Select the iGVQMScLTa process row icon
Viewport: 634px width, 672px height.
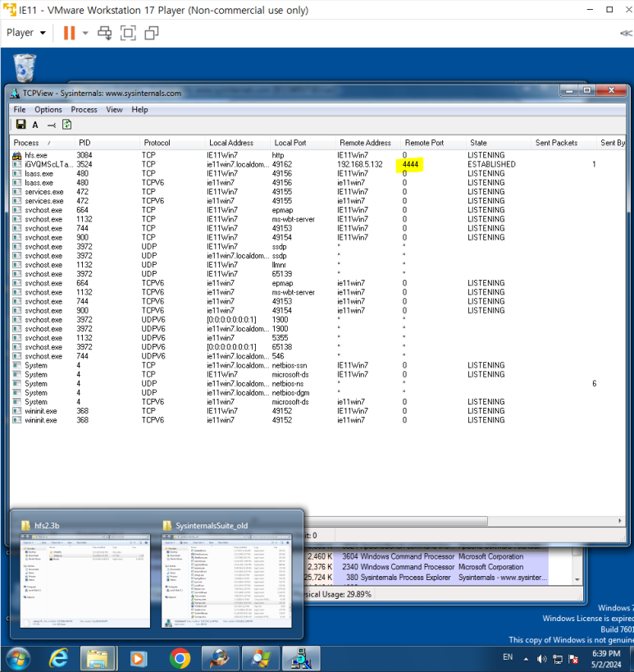coord(16,164)
